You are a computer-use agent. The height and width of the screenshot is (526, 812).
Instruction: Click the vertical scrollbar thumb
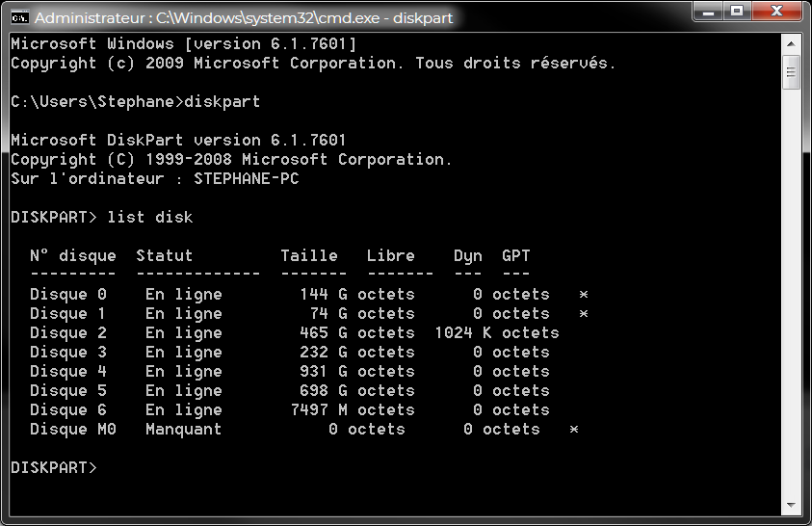(x=791, y=71)
